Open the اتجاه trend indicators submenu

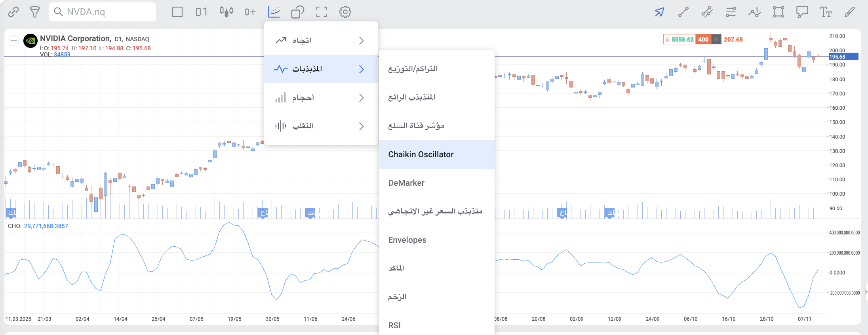pos(321,40)
